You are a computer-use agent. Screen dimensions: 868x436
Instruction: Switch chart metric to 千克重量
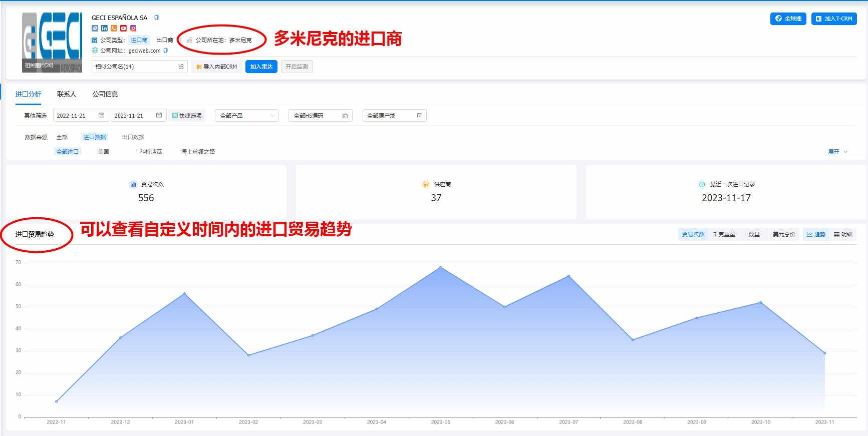(724, 234)
